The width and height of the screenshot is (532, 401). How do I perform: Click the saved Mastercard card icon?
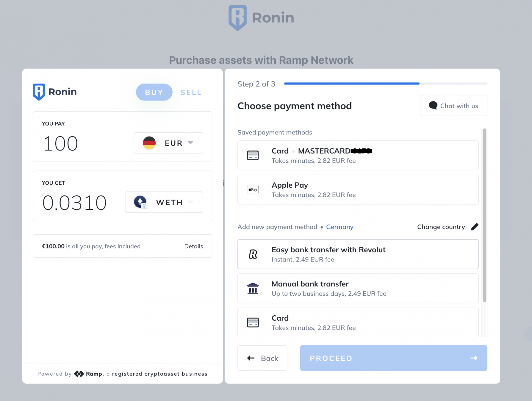(253, 155)
